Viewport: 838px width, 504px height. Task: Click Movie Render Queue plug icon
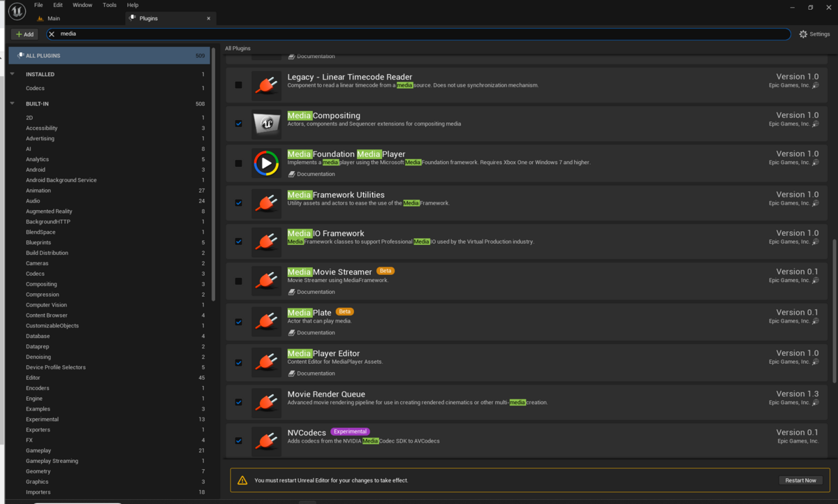(x=266, y=402)
